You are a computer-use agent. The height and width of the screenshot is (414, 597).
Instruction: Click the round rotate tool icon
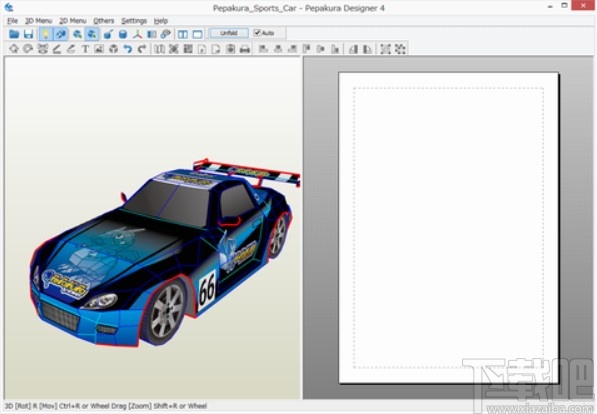(x=28, y=49)
